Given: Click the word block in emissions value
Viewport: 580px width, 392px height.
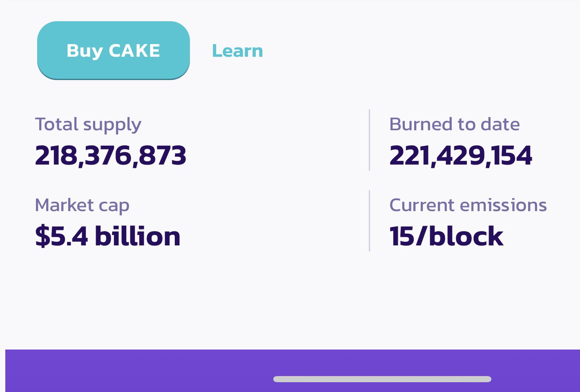Looking at the screenshot, I should click(x=466, y=236).
